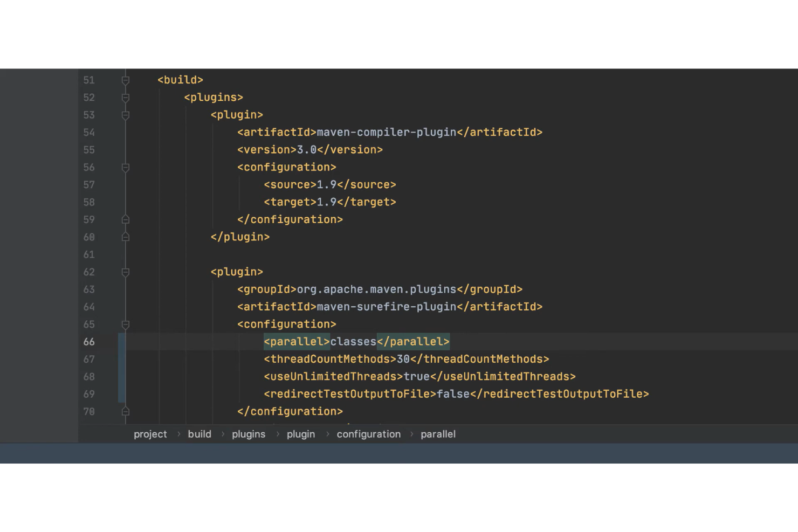Click <configuration> tag text on line 65
Viewport: 798px width, 532px height.
coord(287,324)
